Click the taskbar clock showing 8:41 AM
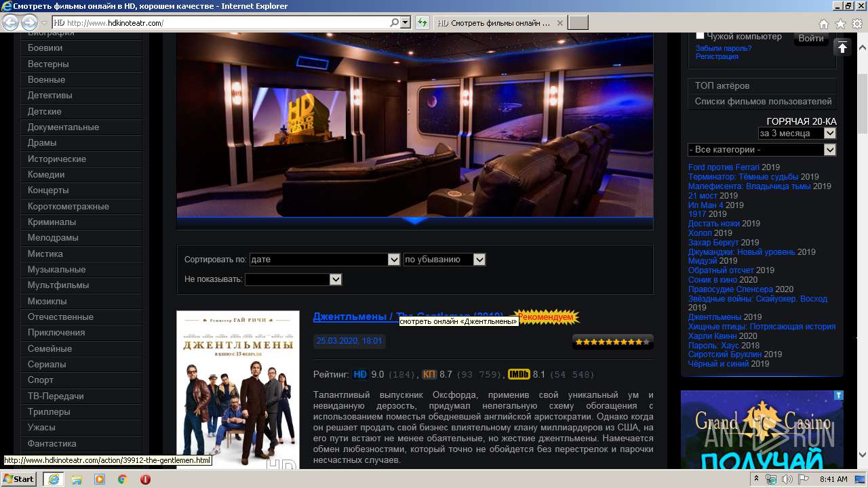Screen dimensions: 868x488 click(x=833, y=479)
